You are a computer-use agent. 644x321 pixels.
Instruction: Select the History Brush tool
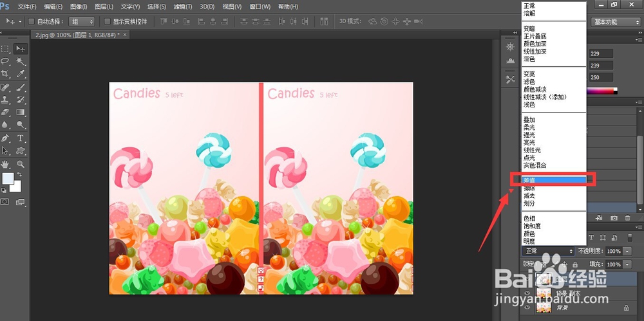(x=20, y=100)
